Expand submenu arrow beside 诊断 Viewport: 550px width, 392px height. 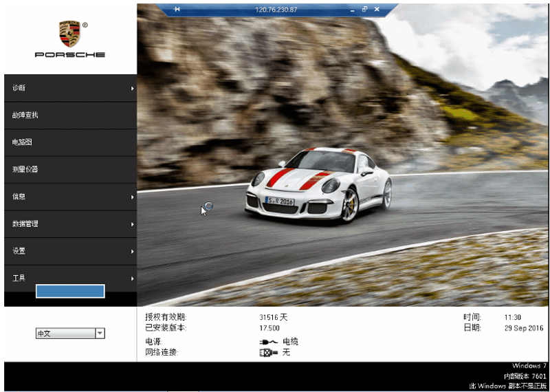[x=132, y=89]
